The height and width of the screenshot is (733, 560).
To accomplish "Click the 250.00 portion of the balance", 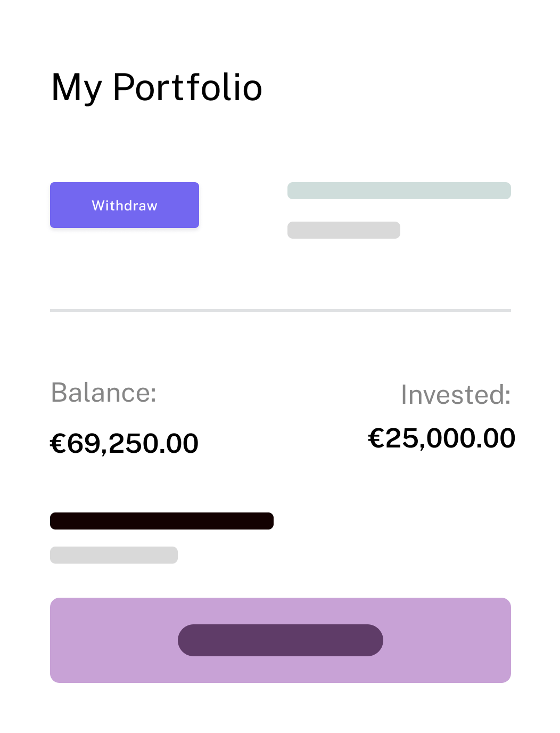I will [155, 443].
